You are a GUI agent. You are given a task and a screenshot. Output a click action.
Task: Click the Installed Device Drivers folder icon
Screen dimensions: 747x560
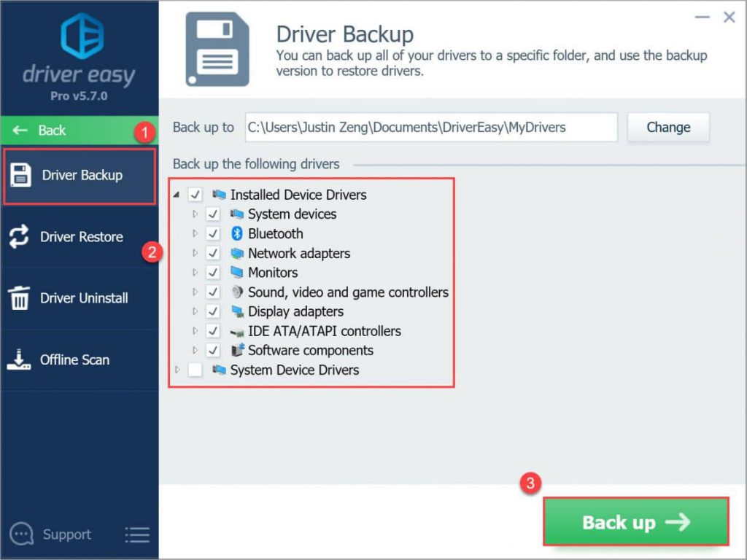219,194
